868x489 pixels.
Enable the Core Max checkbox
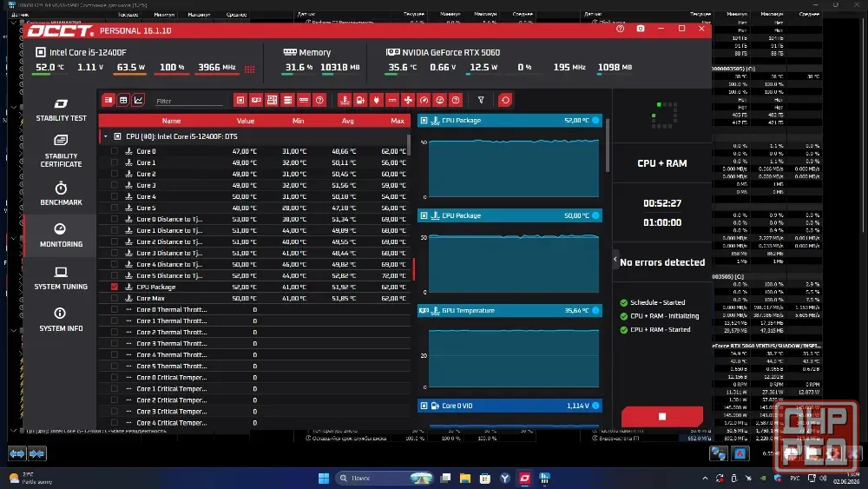coord(114,298)
